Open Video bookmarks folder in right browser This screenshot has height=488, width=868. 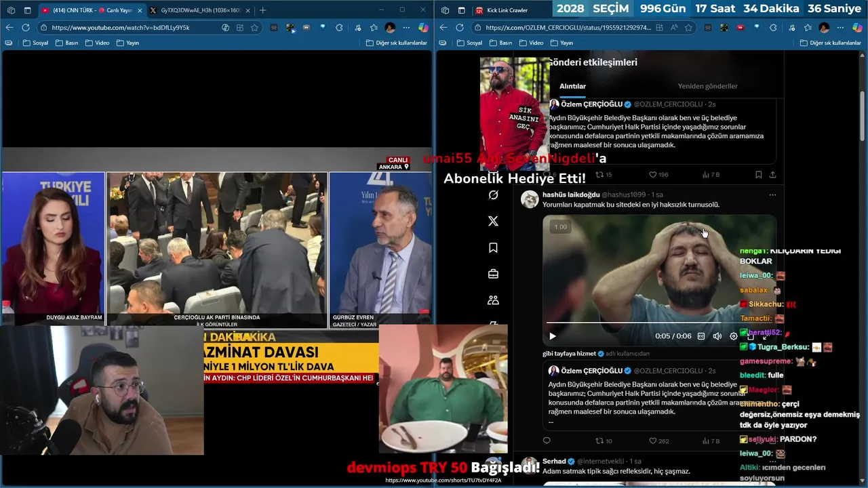click(531, 43)
